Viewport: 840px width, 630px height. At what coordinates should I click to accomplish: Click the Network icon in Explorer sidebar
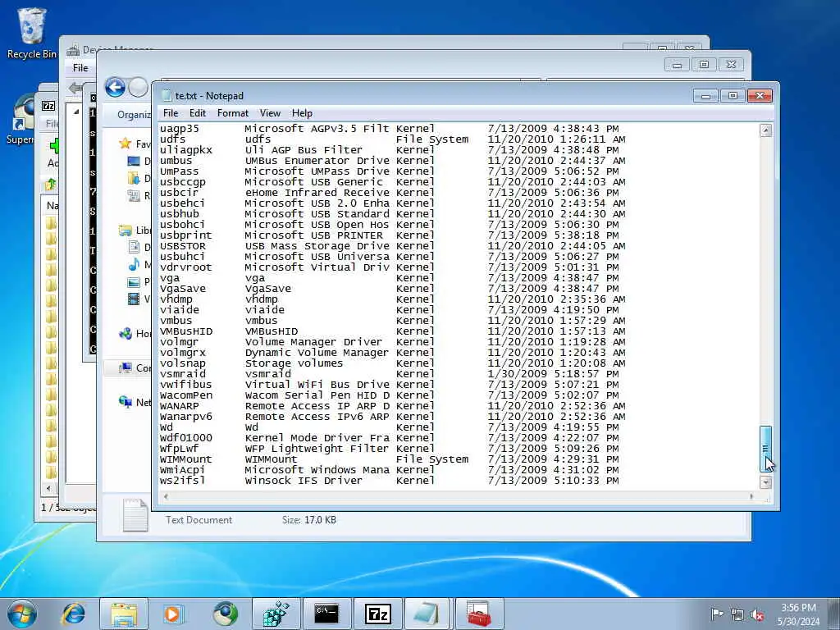pyautogui.click(x=126, y=402)
